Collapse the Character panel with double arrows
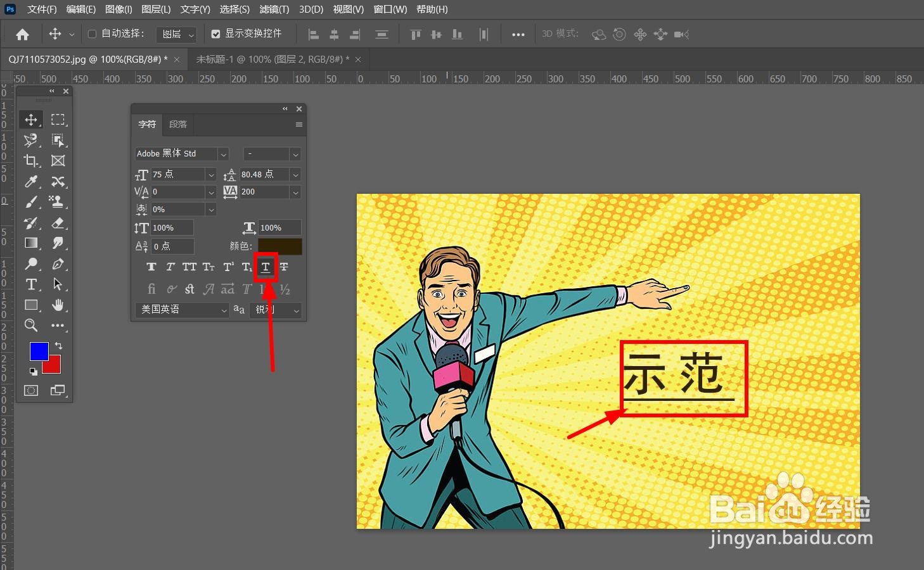Viewport: 924px width, 570px height. click(x=285, y=109)
